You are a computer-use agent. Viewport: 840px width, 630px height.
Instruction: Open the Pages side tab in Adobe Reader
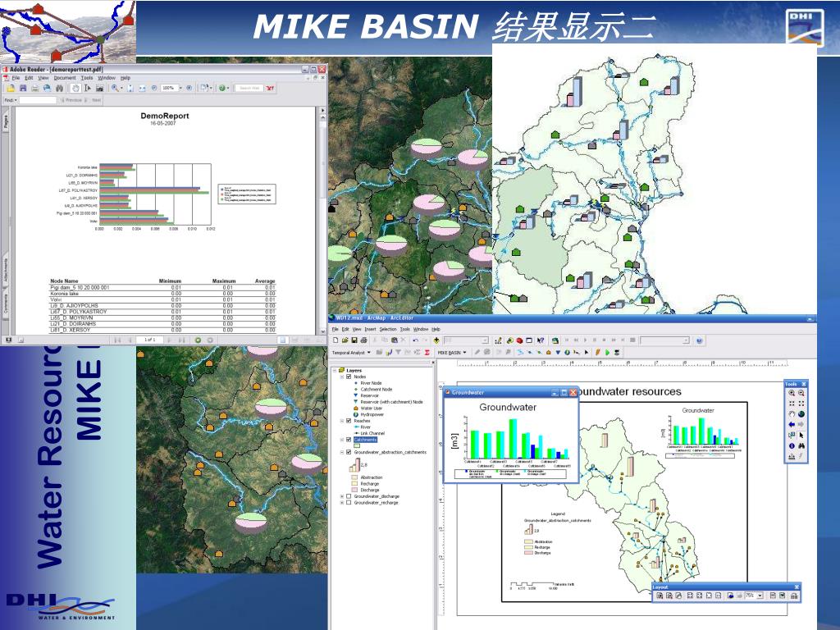6,122
